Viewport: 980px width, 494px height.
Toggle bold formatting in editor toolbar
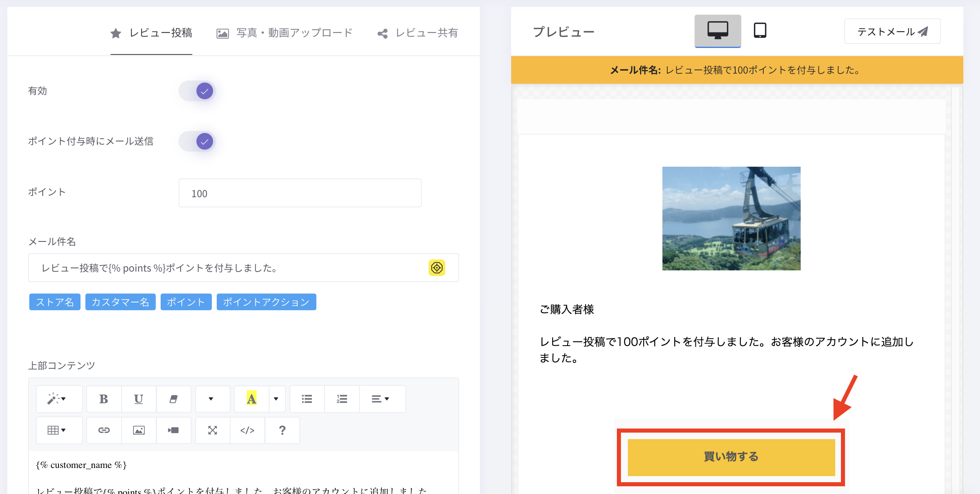[x=104, y=399]
